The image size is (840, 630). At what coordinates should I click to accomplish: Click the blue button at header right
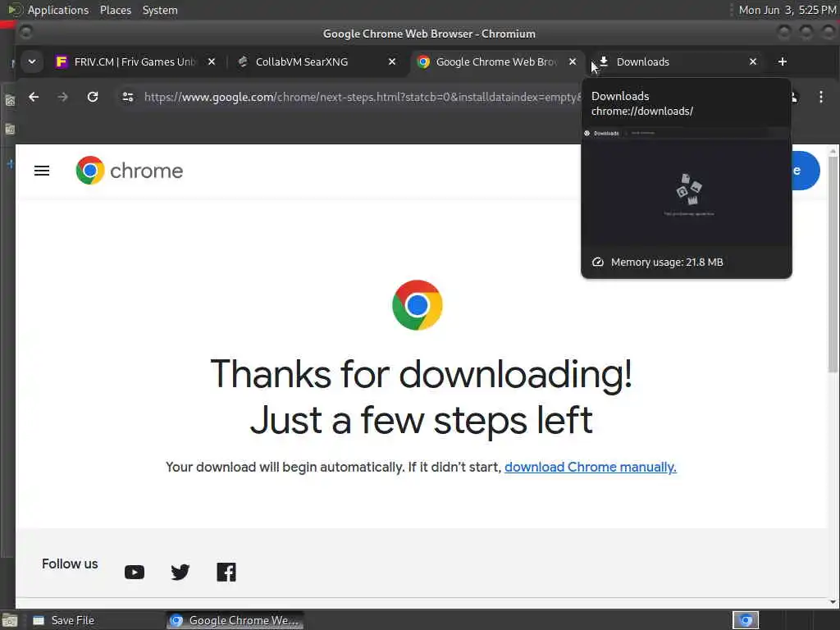tap(806, 171)
